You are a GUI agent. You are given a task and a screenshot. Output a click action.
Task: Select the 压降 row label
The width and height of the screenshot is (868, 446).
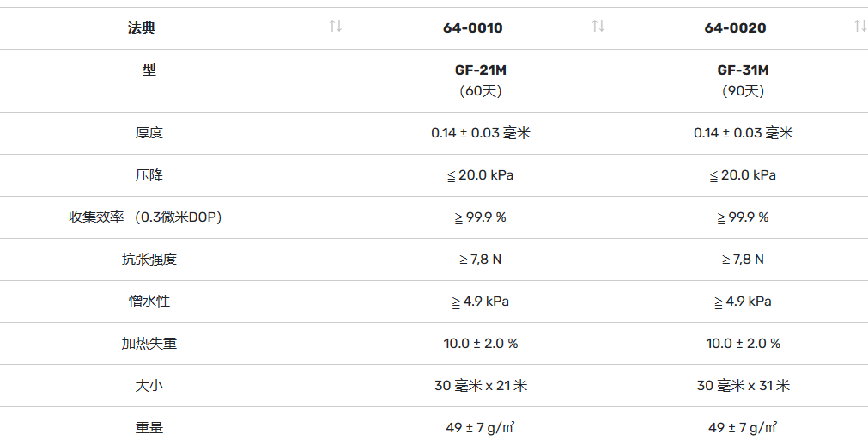[149, 175]
